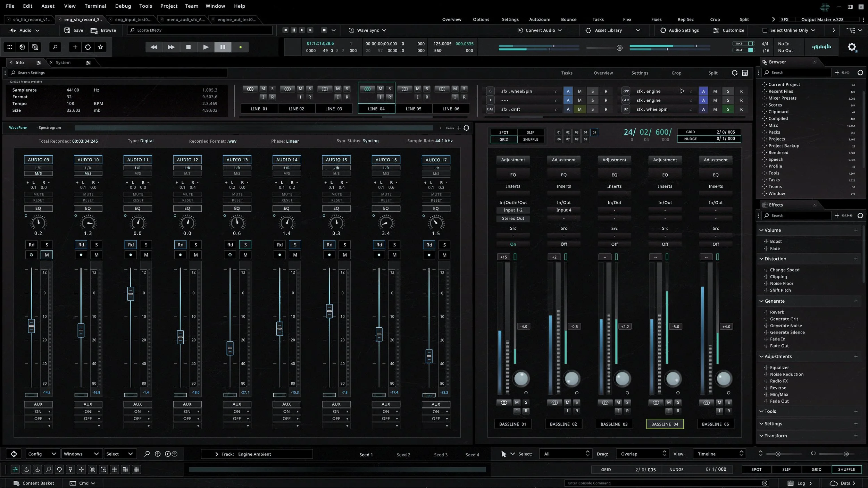Enable the Select Online Only checkbox
The height and width of the screenshot is (488, 868).
(x=765, y=30)
